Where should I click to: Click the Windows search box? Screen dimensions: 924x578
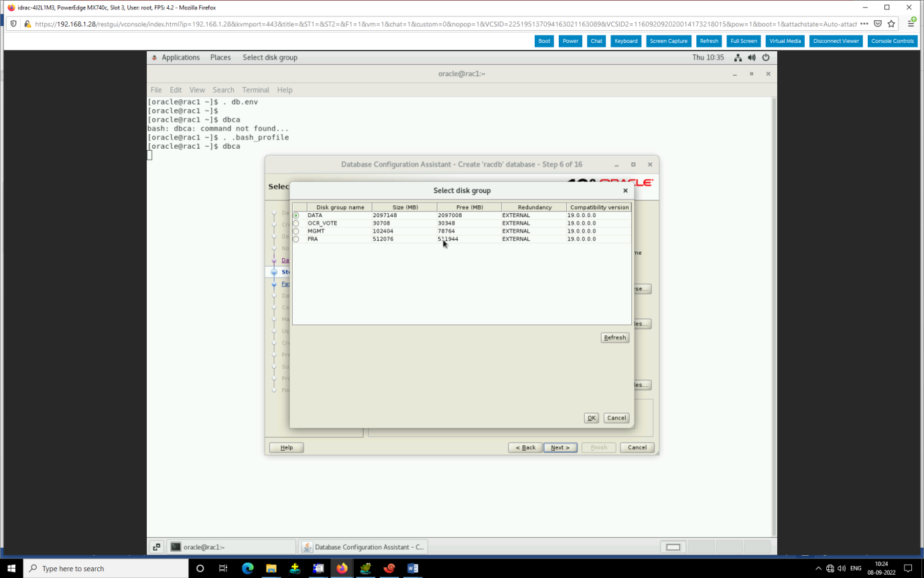[x=106, y=569]
